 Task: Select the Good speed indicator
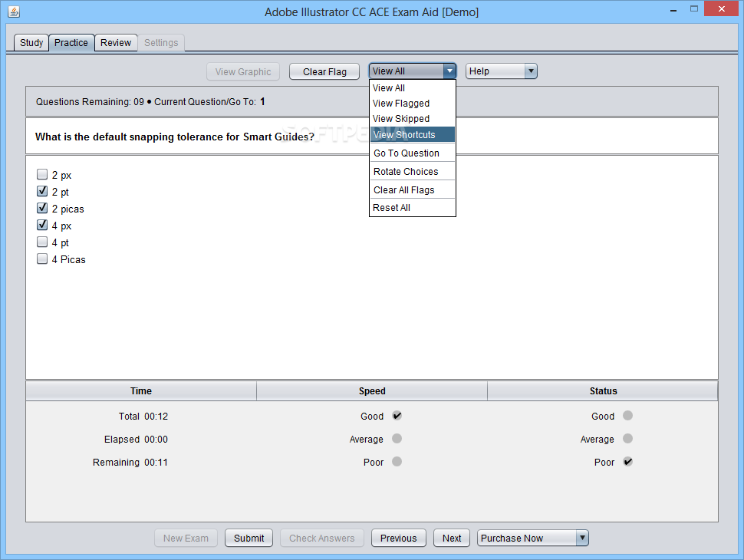[x=397, y=416]
